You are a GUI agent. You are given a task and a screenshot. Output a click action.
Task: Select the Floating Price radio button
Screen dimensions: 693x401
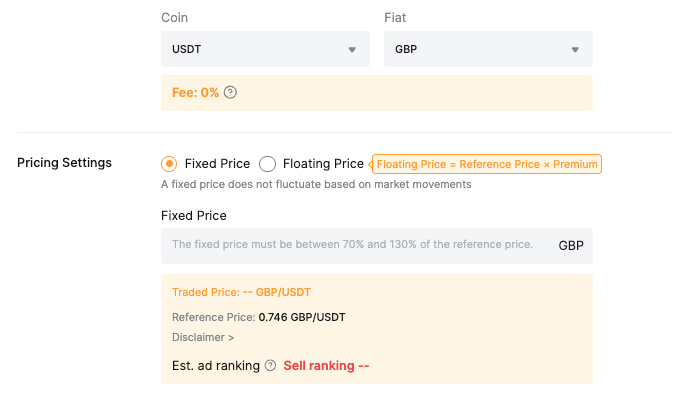coord(267,164)
